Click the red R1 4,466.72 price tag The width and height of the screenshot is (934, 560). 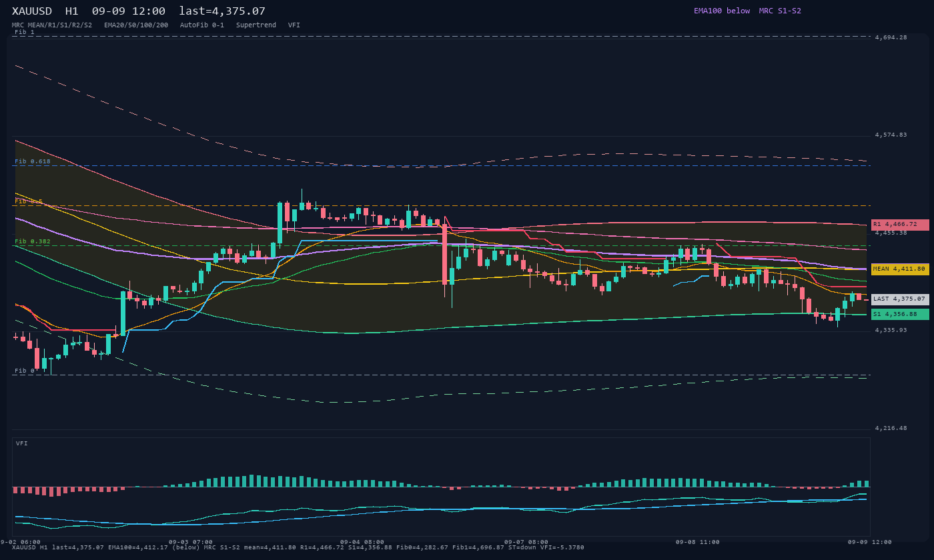pos(900,225)
